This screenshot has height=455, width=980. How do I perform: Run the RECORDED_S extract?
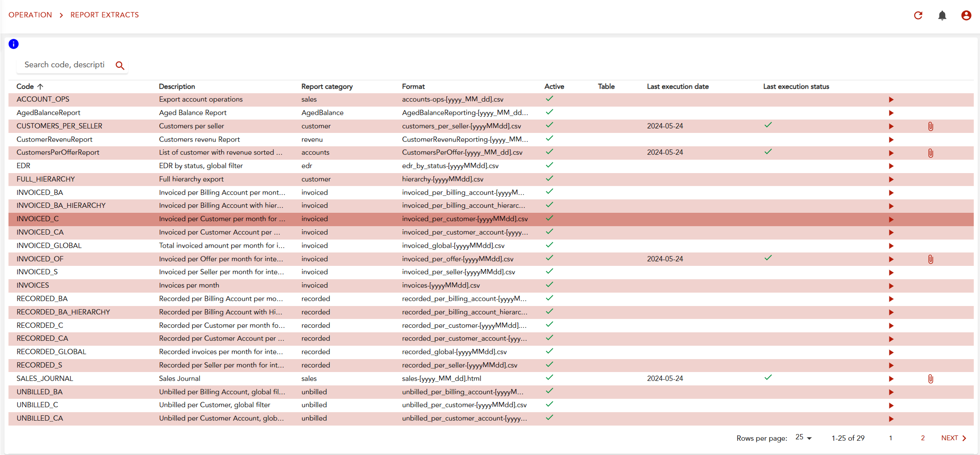tap(891, 366)
